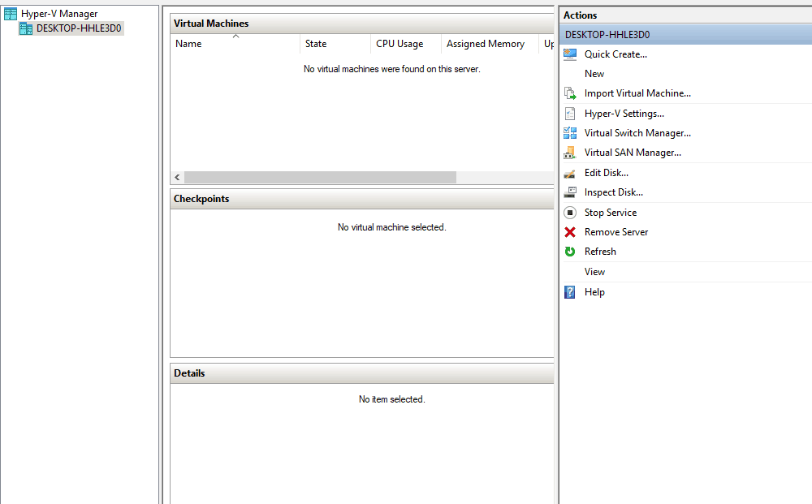Click the Checkpoints panel header
This screenshot has height=504, width=812.
click(x=362, y=199)
